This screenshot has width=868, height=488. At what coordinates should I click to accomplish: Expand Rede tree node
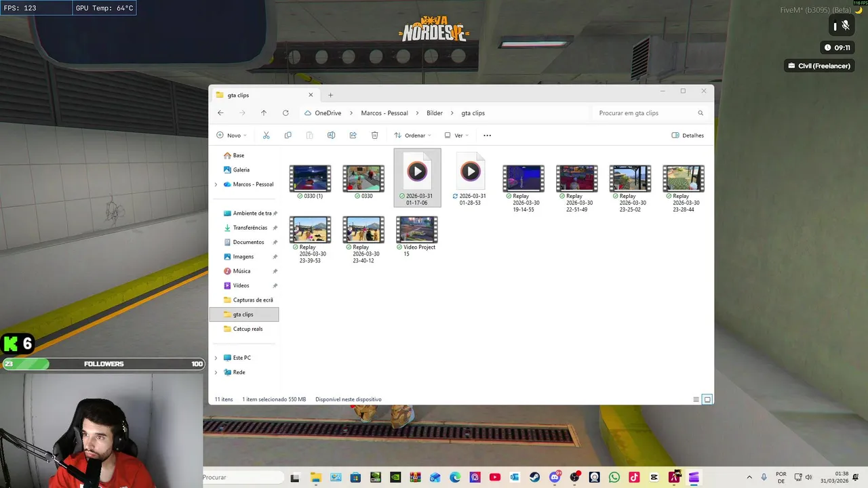(x=216, y=372)
